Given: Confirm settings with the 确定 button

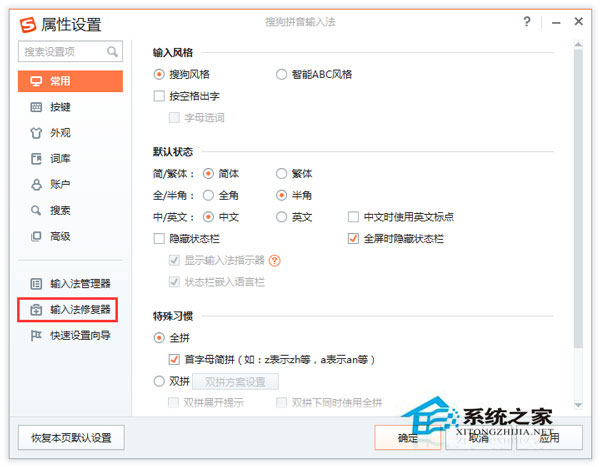Looking at the screenshot, I should tap(408, 438).
